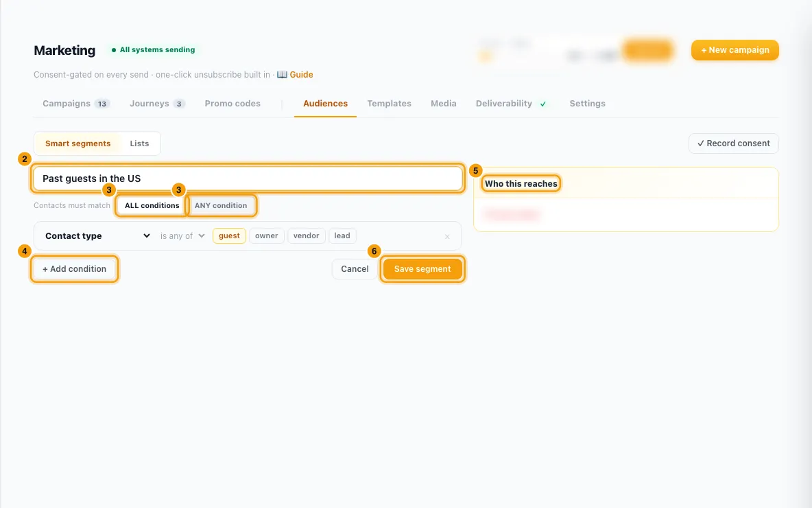The image size is (812, 508).
Task: Click the Campaigns count badge 13
Action: coord(102,104)
